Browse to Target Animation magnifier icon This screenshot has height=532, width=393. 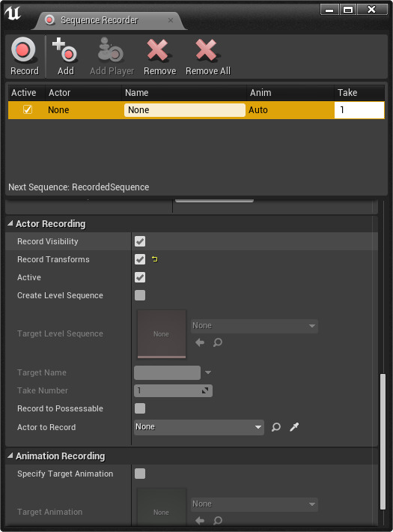pyautogui.click(x=218, y=520)
